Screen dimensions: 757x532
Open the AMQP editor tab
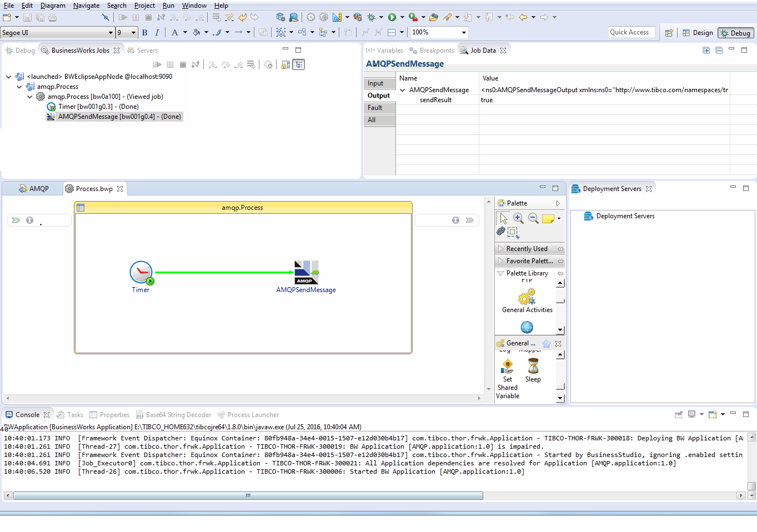tap(33, 189)
